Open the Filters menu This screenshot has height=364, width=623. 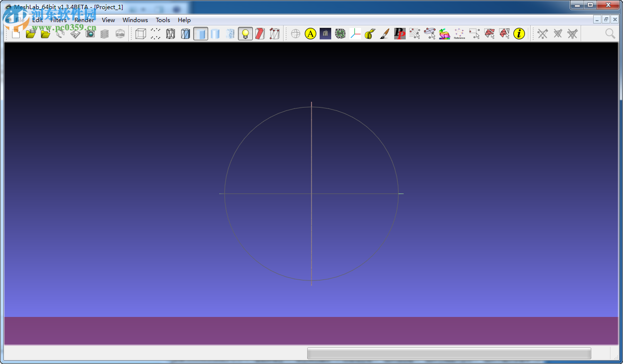pyautogui.click(x=58, y=20)
